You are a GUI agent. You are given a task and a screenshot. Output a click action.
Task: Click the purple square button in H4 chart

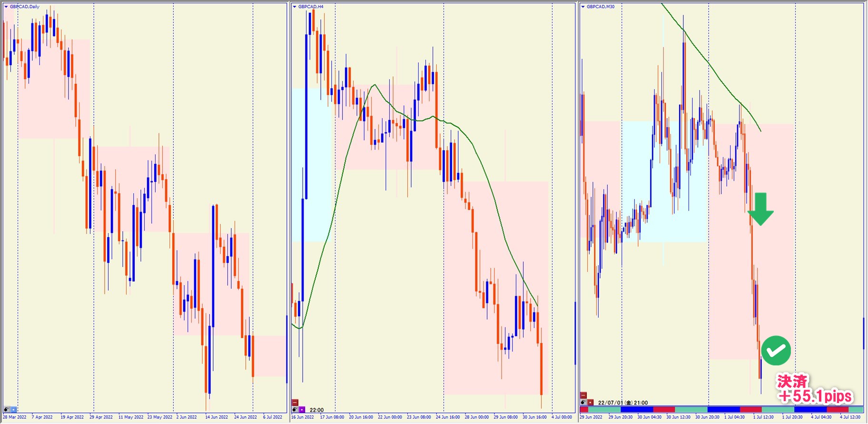(302, 409)
